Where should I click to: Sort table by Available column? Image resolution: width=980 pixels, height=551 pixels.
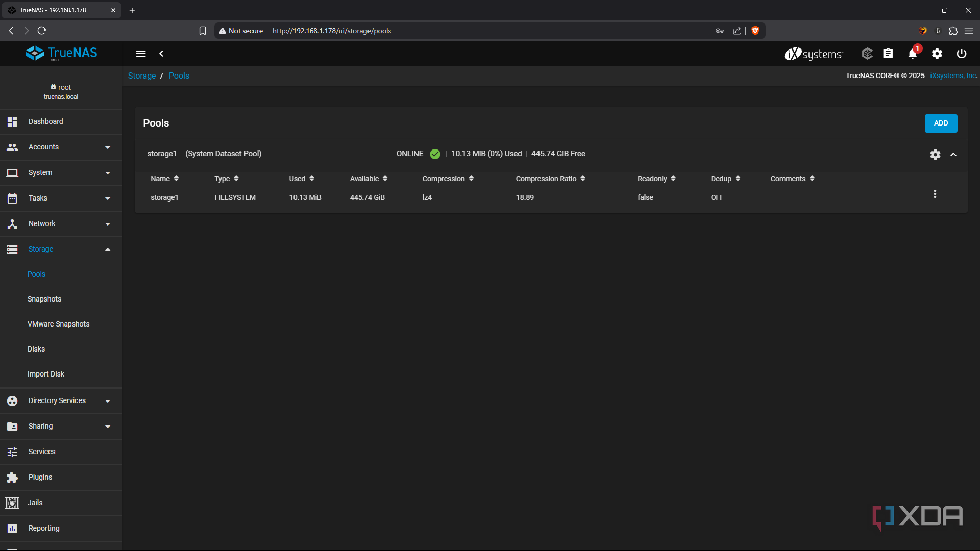point(369,179)
